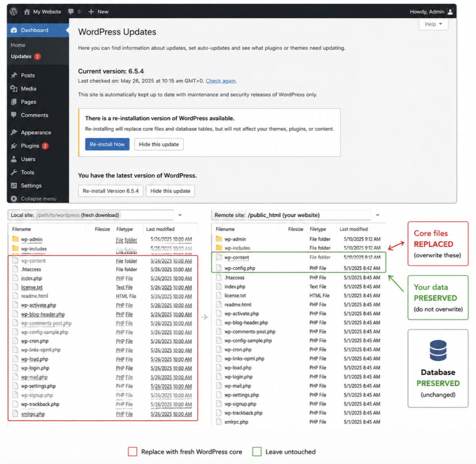Click the Plugins plug icon

[14, 146]
